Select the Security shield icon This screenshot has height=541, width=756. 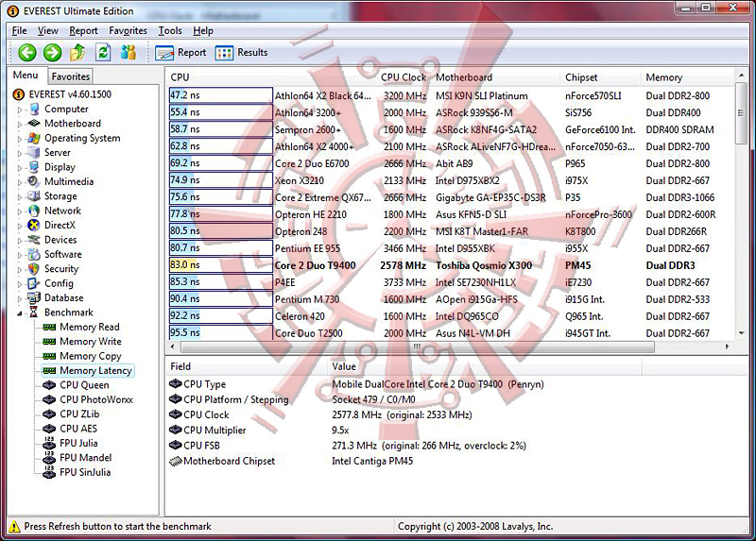tap(34, 269)
